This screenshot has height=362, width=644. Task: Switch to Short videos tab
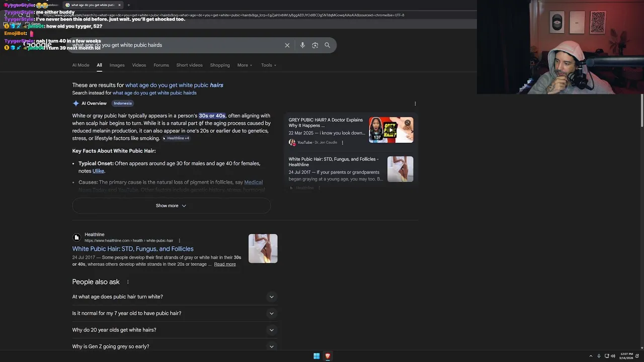point(189,65)
